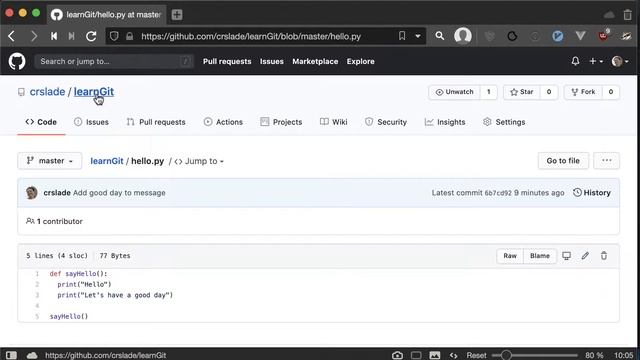Image resolution: width=640 pixels, height=360 pixels.
Task: Focus the Search or jump to field
Action: (114, 61)
